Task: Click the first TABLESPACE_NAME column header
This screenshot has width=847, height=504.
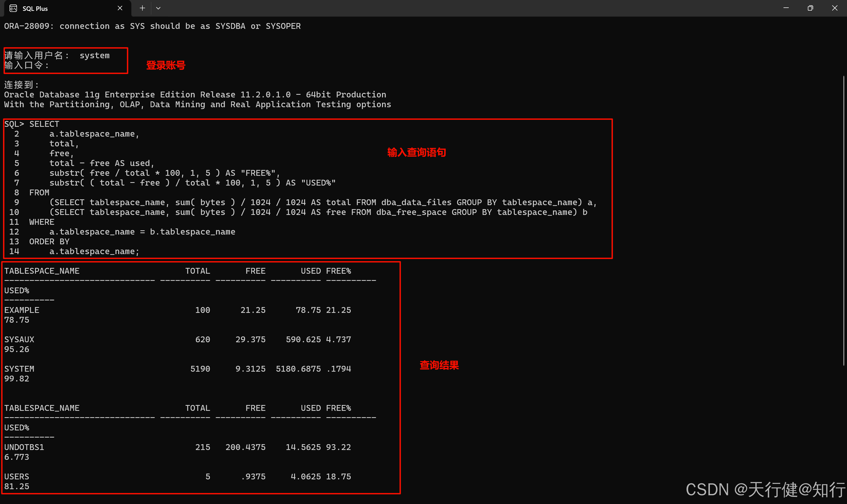Action: (x=42, y=271)
